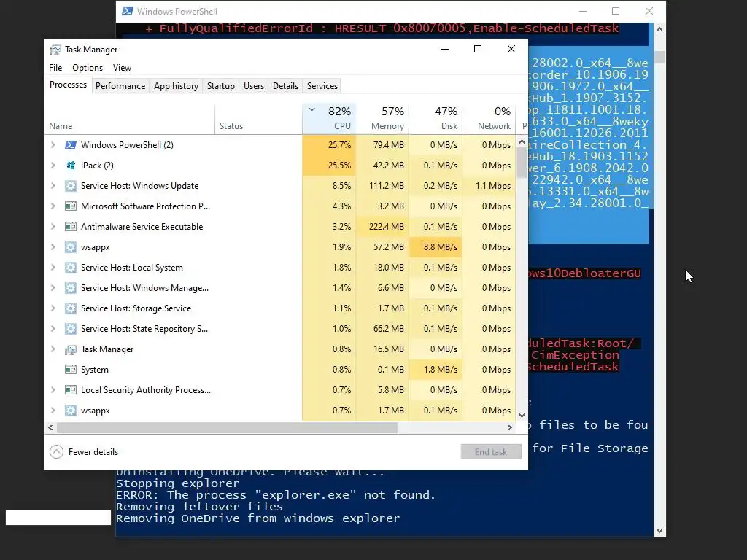Click the Windows PowerShell process icon
This screenshot has width=747, height=560.
(x=71, y=145)
